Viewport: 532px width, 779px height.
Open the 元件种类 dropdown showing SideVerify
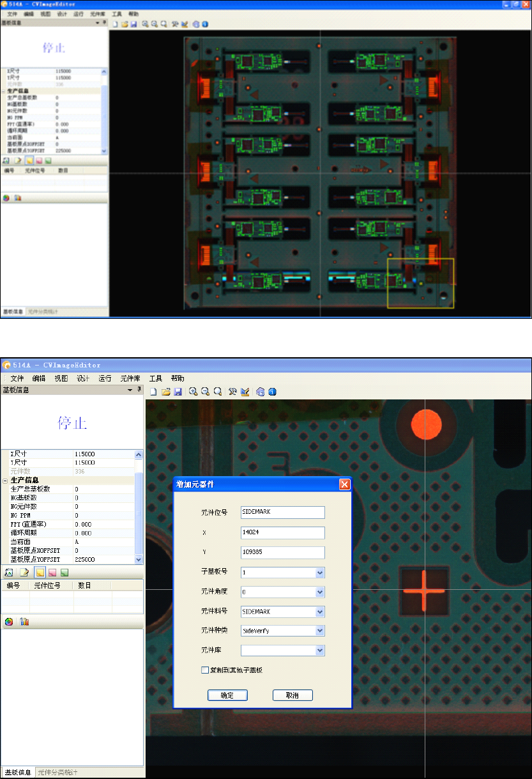(x=320, y=631)
